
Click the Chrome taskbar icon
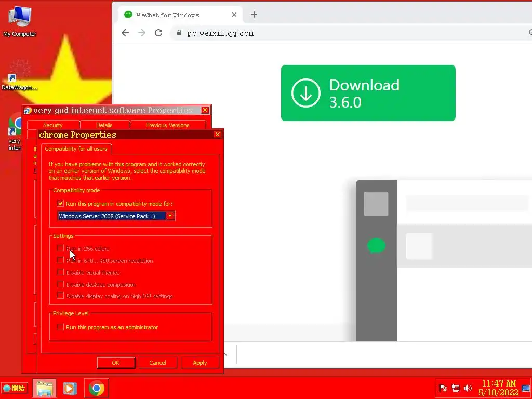tap(96, 388)
